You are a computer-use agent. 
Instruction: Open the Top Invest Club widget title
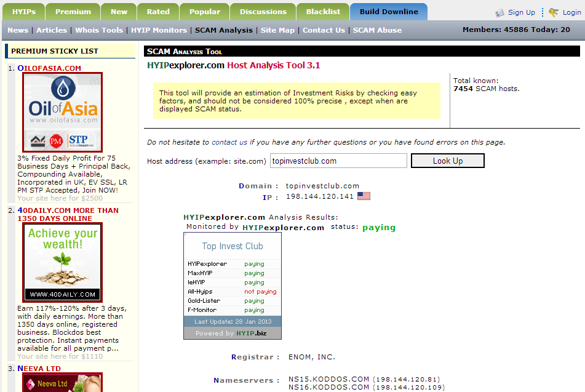[233, 246]
